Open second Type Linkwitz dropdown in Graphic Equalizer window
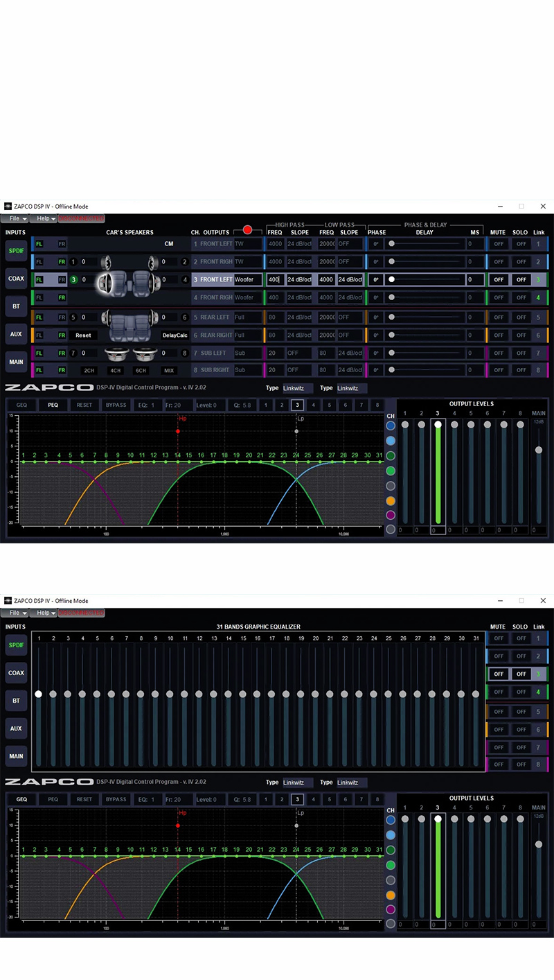 click(352, 782)
